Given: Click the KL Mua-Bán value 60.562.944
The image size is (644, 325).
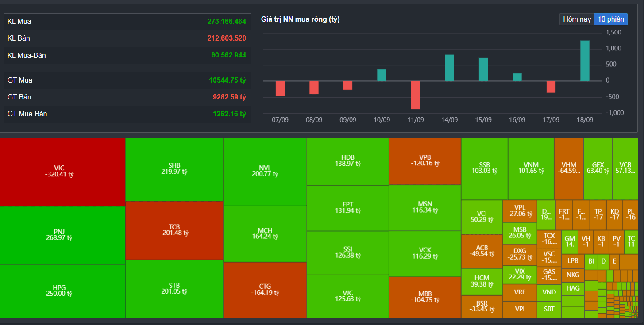Looking at the screenshot, I should pyautogui.click(x=228, y=55).
